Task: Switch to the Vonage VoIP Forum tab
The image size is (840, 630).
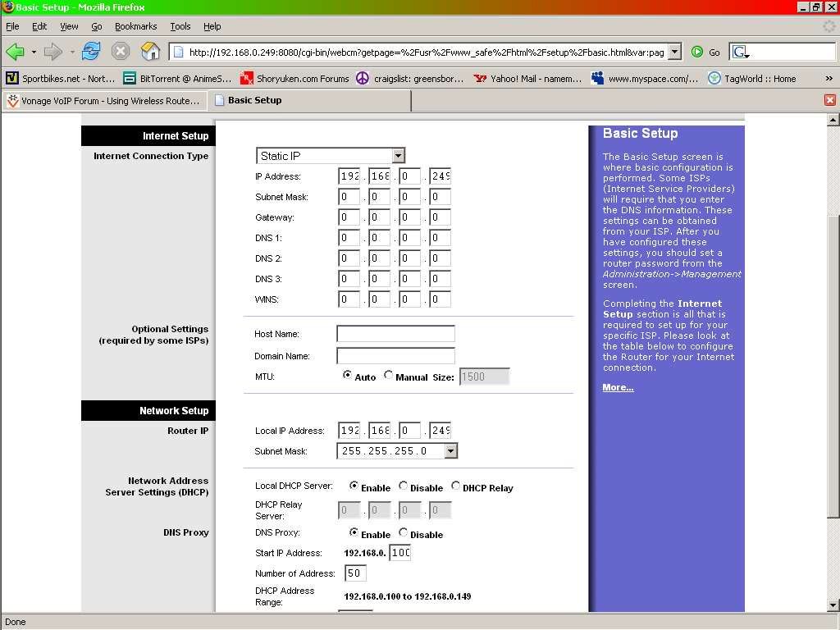Action: tap(105, 101)
